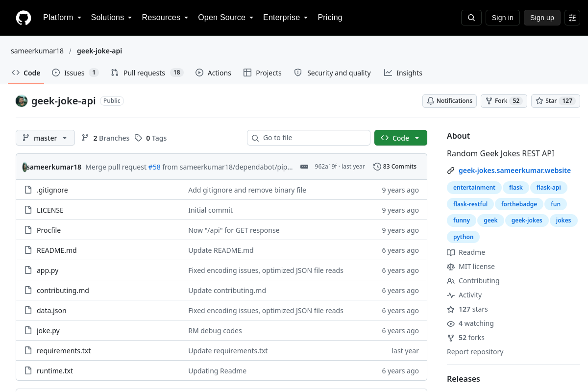
Task: Click the link icon beside website URL
Action: [451, 171]
